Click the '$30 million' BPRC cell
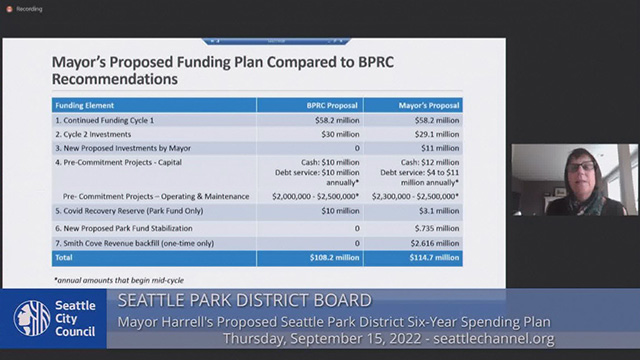This screenshot has width=640, height=360. pos(340,134)
